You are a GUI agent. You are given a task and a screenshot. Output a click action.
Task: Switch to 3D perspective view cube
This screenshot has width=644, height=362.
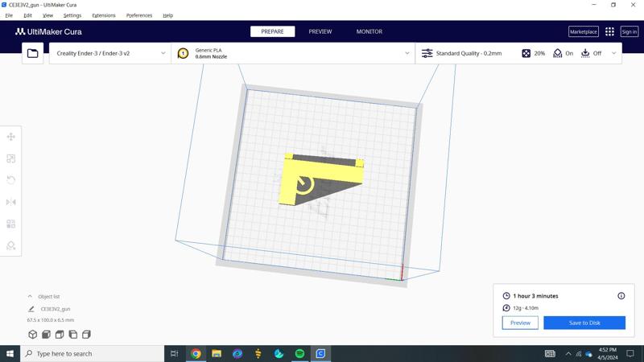[x=32, y=335]
